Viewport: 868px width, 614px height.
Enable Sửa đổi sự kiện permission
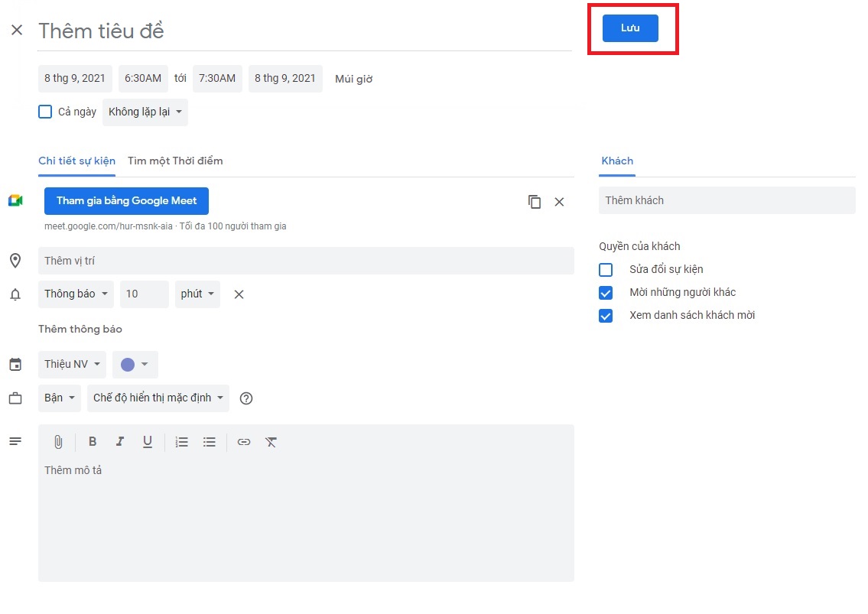(606, 270)
